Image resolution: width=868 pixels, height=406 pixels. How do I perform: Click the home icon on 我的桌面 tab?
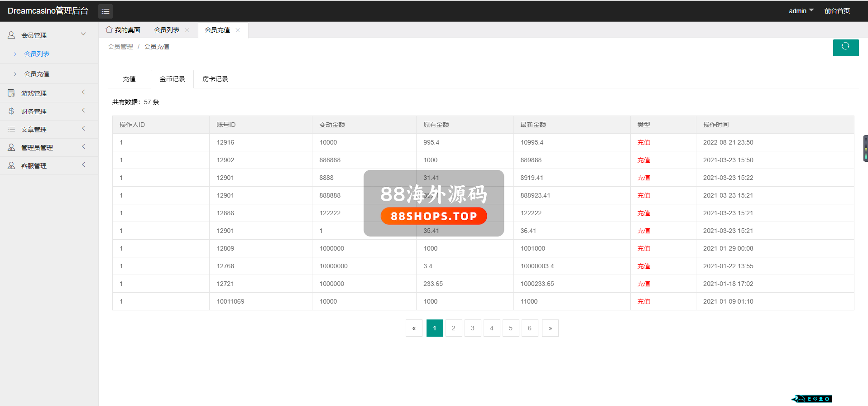109,30
